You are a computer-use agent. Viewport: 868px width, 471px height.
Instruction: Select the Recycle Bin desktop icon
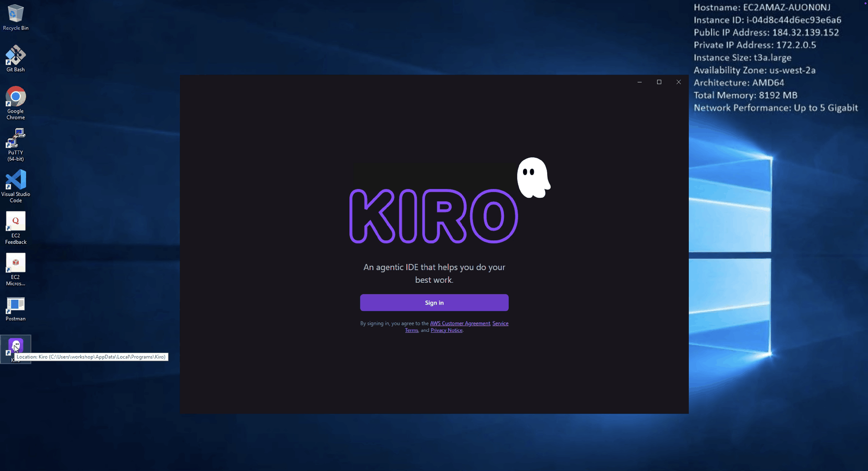pyautogui.click(x=16, y=17)
